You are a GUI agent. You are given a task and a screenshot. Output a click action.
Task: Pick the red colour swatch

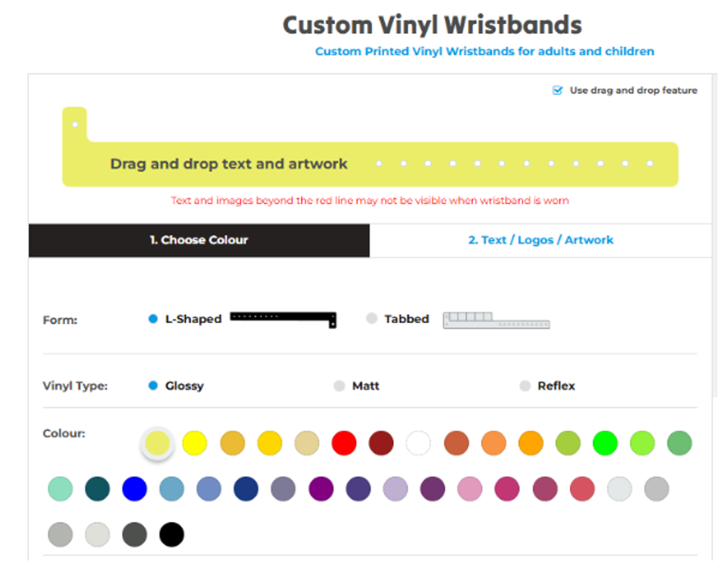tap(344, 442)
